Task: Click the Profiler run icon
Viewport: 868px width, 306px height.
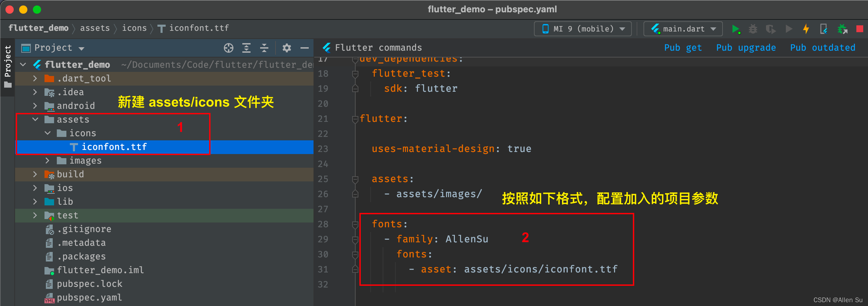Action: click(x=789, y=29)
